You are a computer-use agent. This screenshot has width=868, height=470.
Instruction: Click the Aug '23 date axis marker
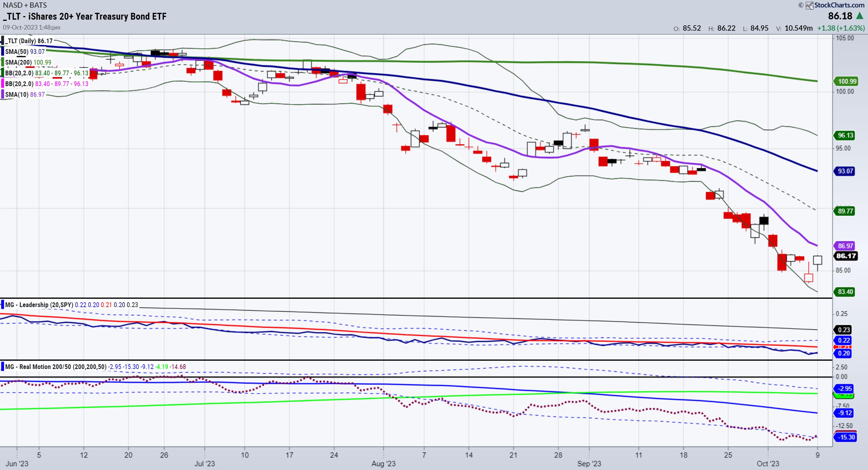383,463
